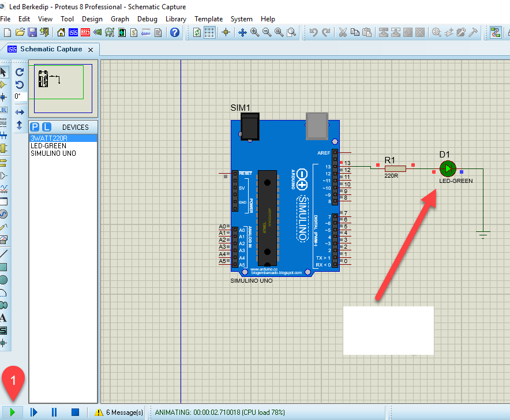Click the Cut scissors icon
This screenshot has width=510, height=420.
click(x=343, y=32)
